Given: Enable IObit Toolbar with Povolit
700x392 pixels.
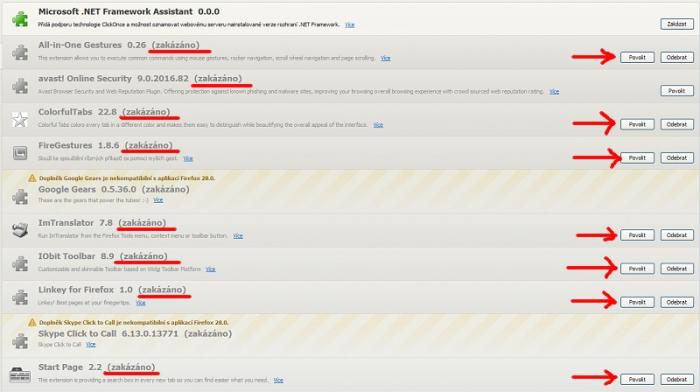Looking at the screenshot, I should point(637,268).
